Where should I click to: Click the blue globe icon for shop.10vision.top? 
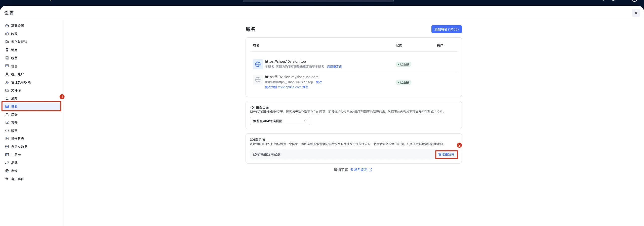tap(258, 64)
